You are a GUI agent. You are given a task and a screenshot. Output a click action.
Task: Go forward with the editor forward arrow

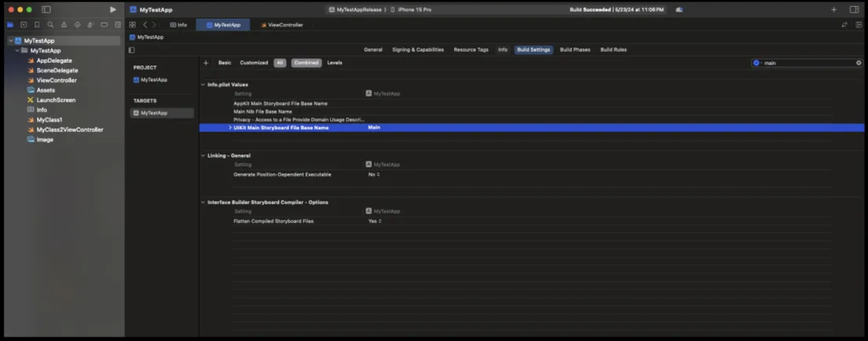154,25
